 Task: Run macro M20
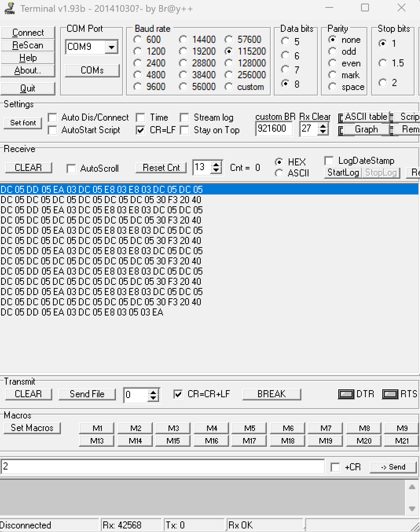tap(364, 441)
